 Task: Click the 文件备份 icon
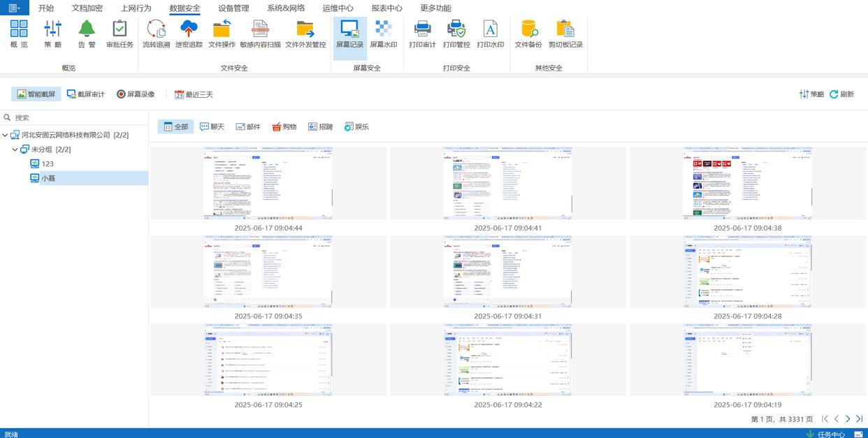pos(528,34)
